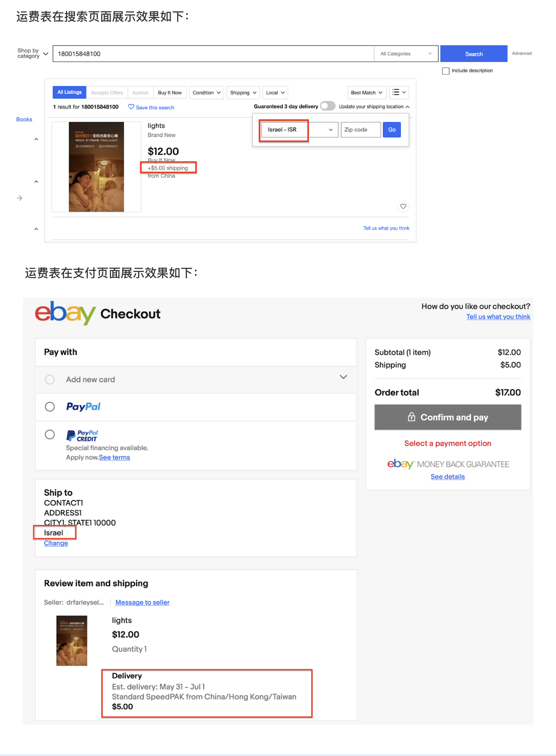Click the Message to seller link

click(142, 602)
